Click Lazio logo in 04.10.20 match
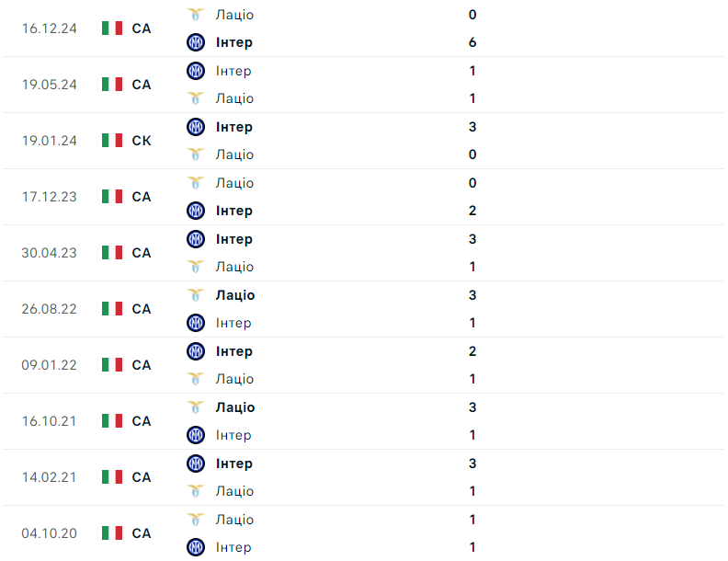Screen dimensions: 728x561 pos(195,520)
